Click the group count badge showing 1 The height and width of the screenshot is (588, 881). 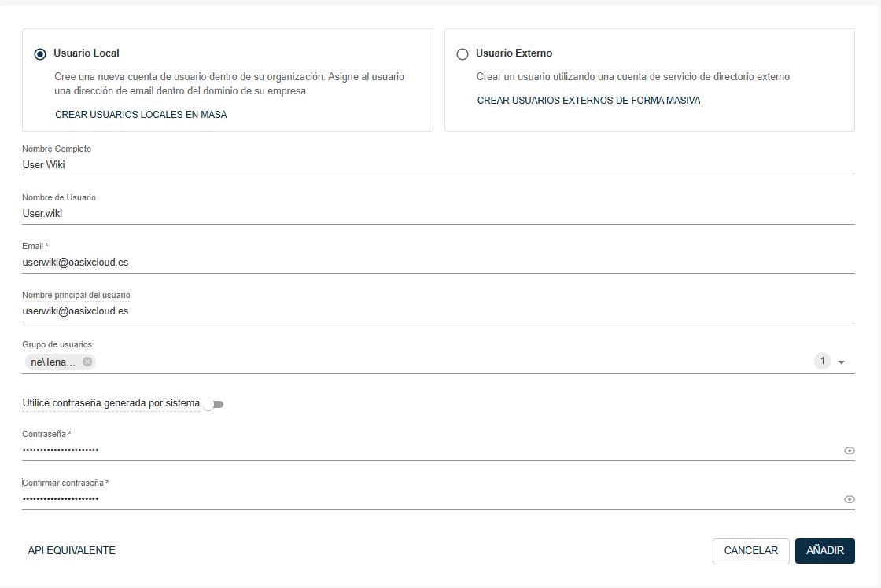coord(822,361)
